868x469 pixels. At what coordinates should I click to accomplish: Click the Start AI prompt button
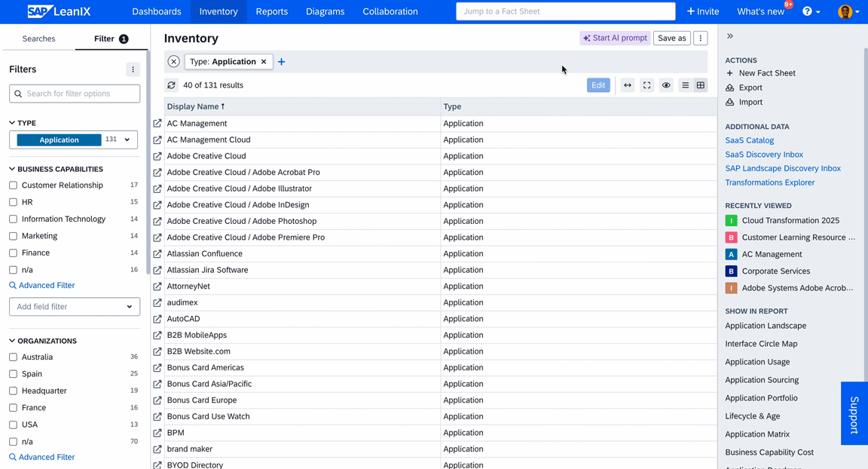(x=615, y=38)
